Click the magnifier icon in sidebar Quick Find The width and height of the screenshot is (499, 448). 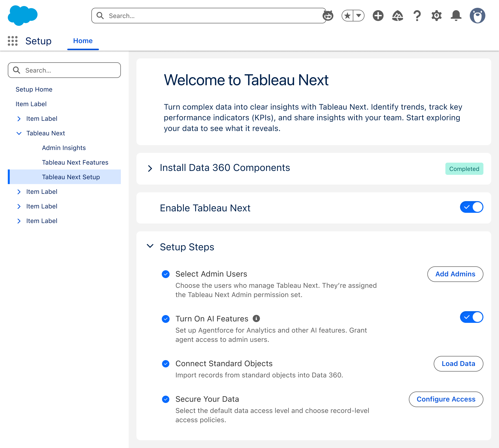pos(17,70)
